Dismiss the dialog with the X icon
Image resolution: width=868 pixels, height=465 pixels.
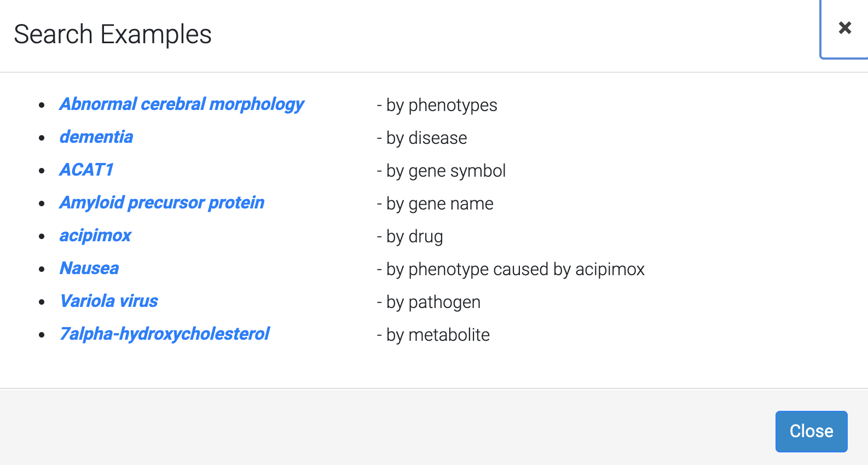tap(844, 28)
